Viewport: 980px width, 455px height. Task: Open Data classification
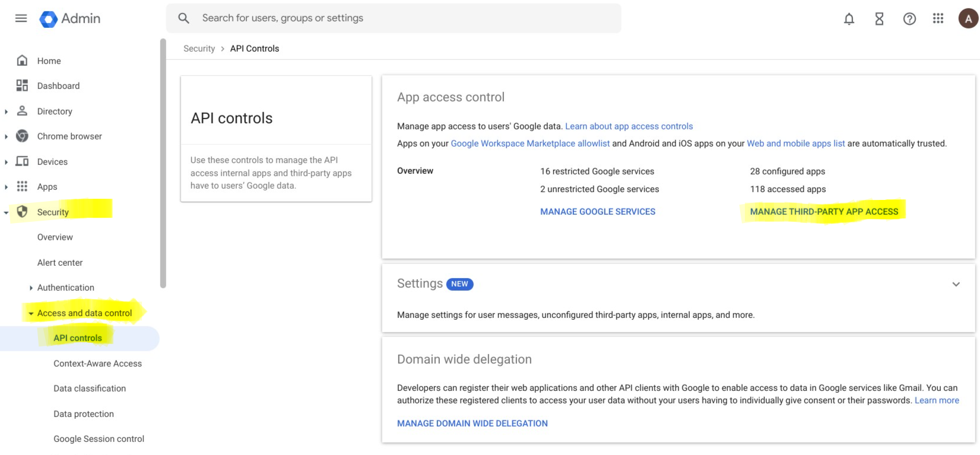point(90,389)
